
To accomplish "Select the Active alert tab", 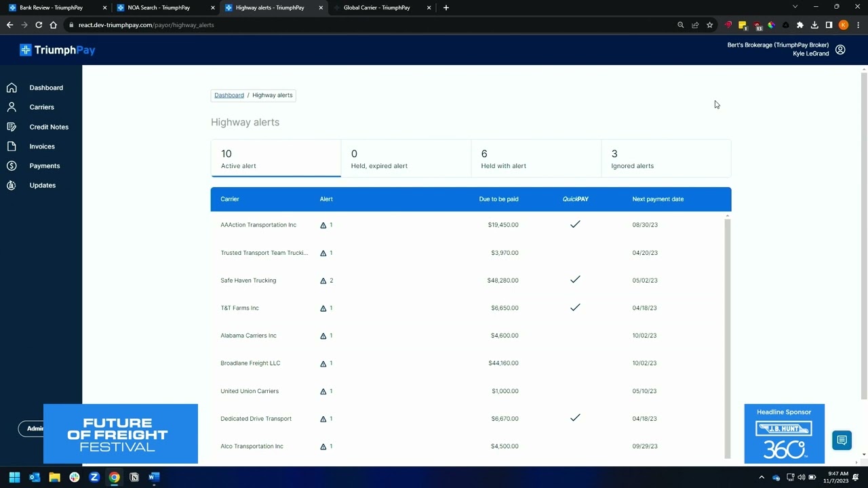I will click(276, 159).
